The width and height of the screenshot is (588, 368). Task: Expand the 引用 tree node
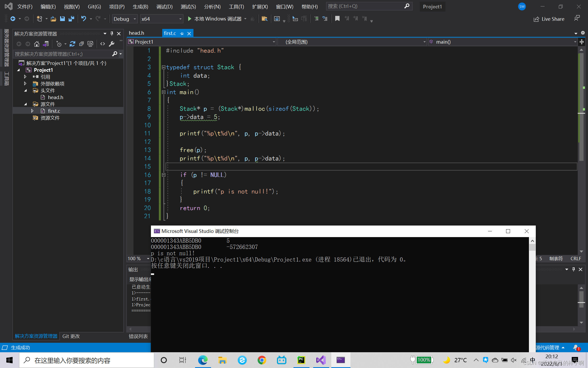click(x=25, y=77)
